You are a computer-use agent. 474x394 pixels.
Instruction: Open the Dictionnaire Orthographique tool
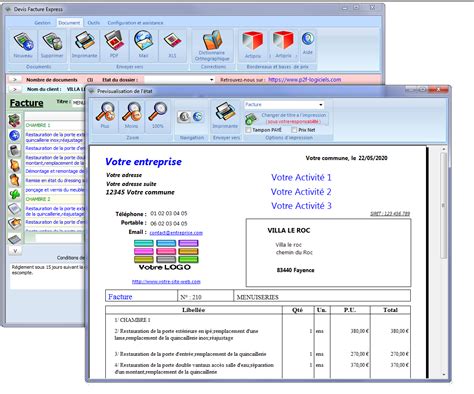tap(212, 46)
